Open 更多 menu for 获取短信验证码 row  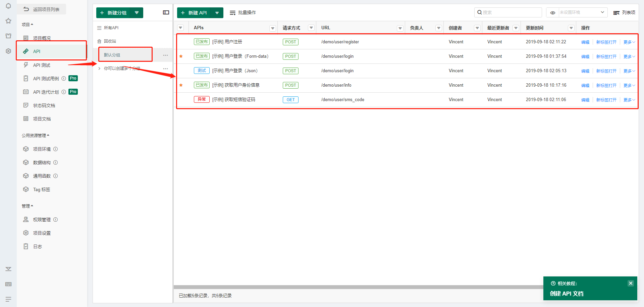tap(629, 100)
